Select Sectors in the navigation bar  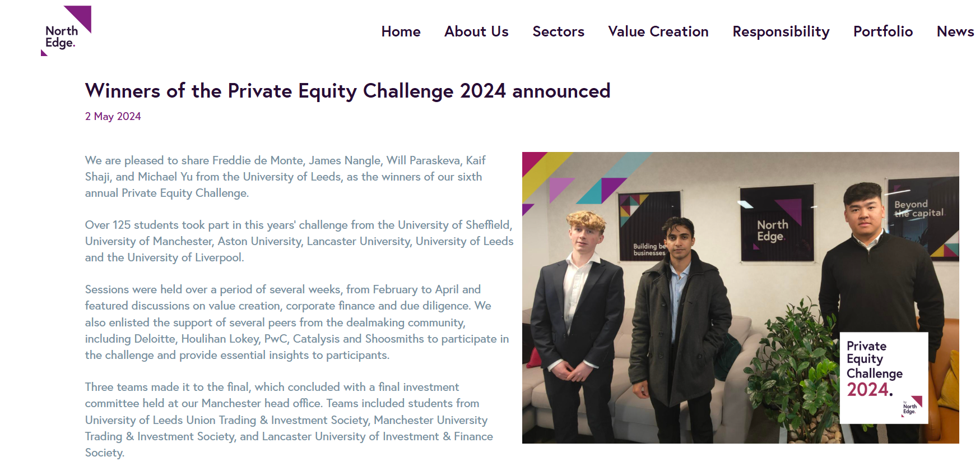(x=558, y=31)
